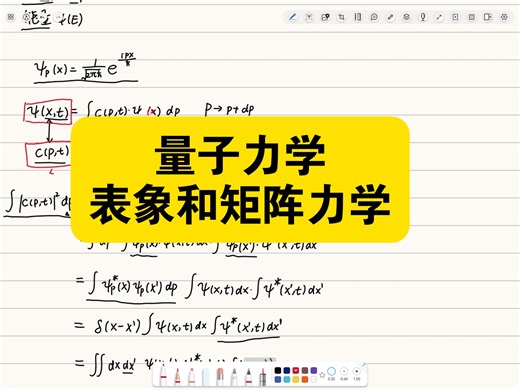Screen dimensions: 520x390
Task: Add color to favorites with star icon
Action: 322,375
